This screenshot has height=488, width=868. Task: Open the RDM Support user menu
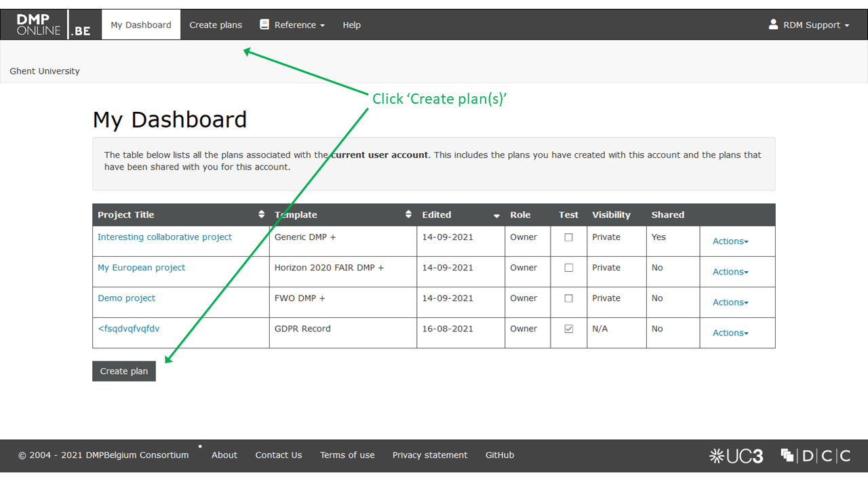tap(816, 25)
